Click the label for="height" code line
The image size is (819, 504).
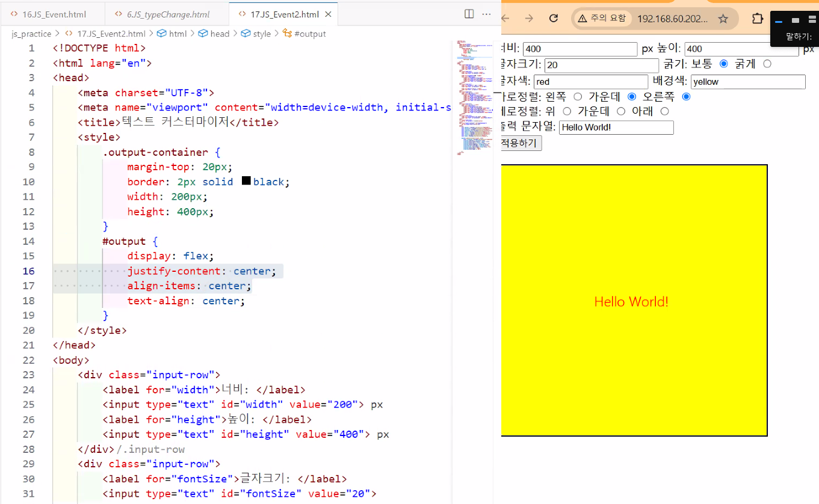tap(207, 420)
